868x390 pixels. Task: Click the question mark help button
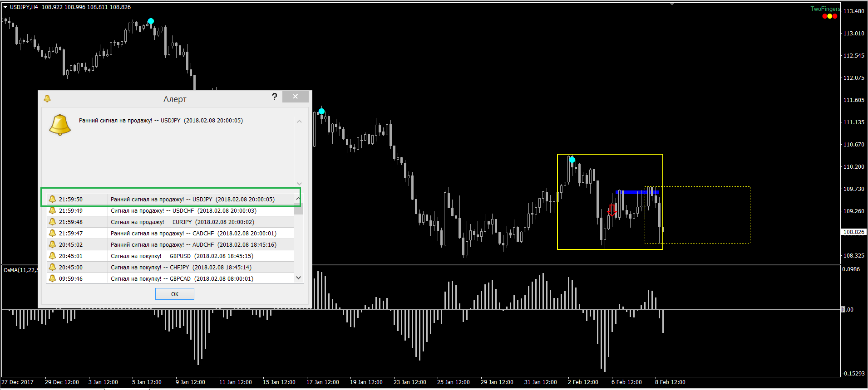point(275,97)
